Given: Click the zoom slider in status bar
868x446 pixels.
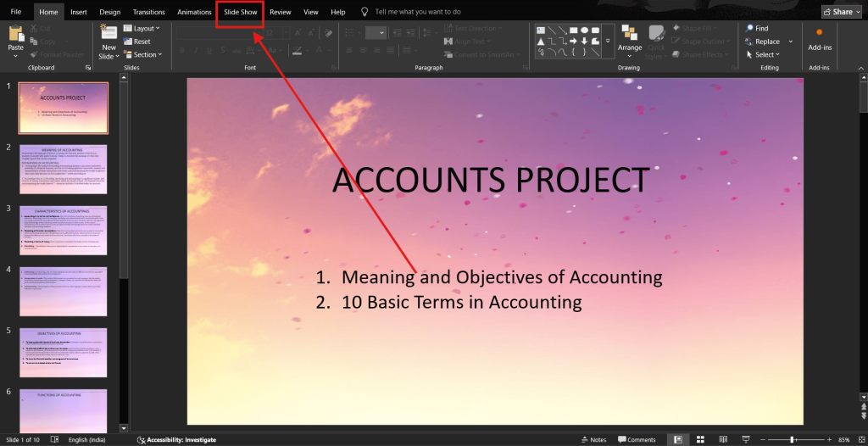Looking at the screenshot, I should 792,439.
